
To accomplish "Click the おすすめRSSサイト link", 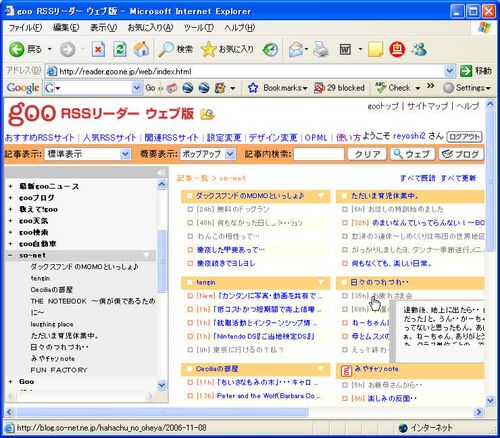I will pyautogui.click(x=40, y=137).
